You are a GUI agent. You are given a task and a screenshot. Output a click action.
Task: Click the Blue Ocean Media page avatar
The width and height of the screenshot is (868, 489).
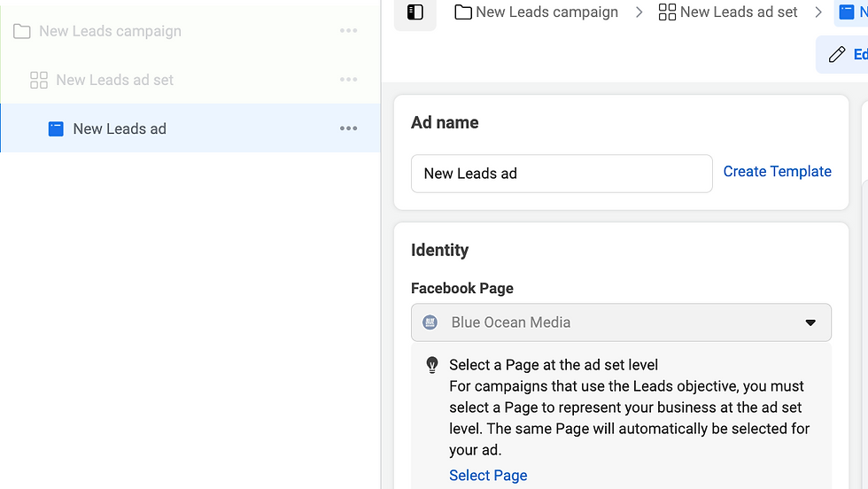pyautogui.click(x=430, y=322)
